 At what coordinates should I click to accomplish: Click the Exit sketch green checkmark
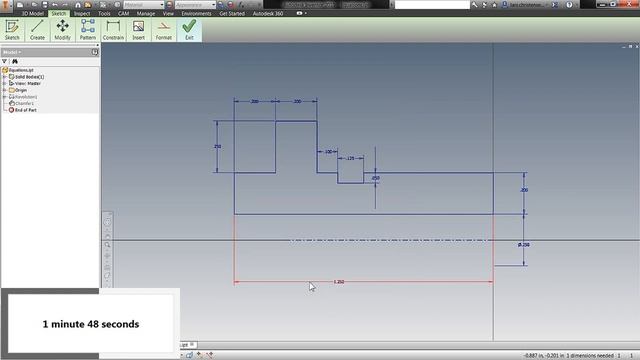(189, 29)
